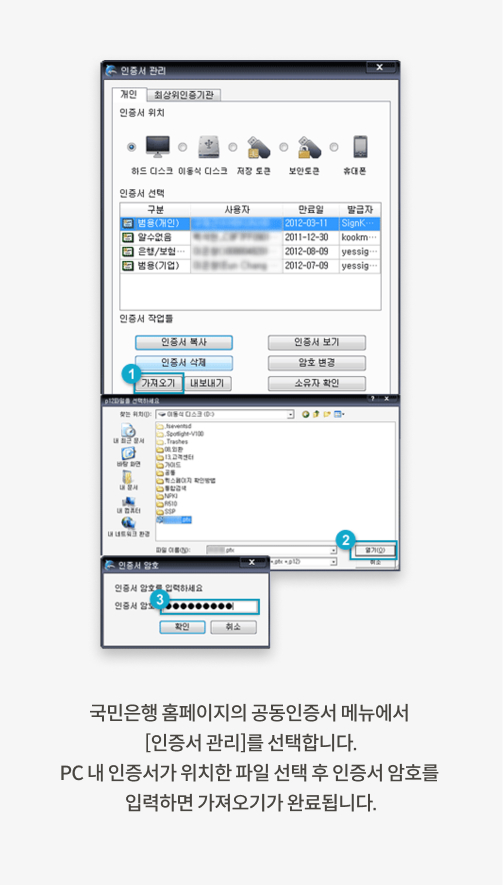This screenshot has height=885, width=503.
Task: Click the certificate password input field
Action: [x=210, y=607]
